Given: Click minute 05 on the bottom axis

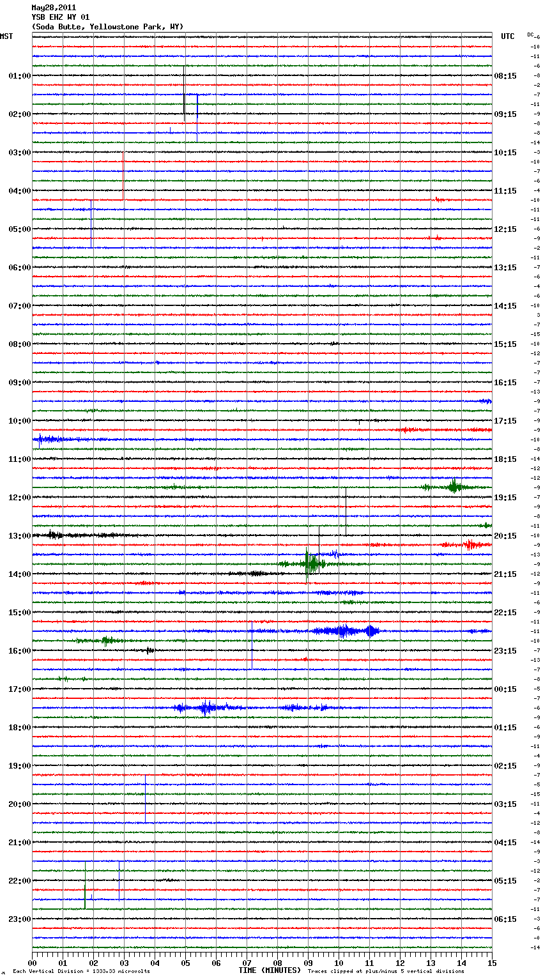Looking at the screenshot, I should (185, 963).
